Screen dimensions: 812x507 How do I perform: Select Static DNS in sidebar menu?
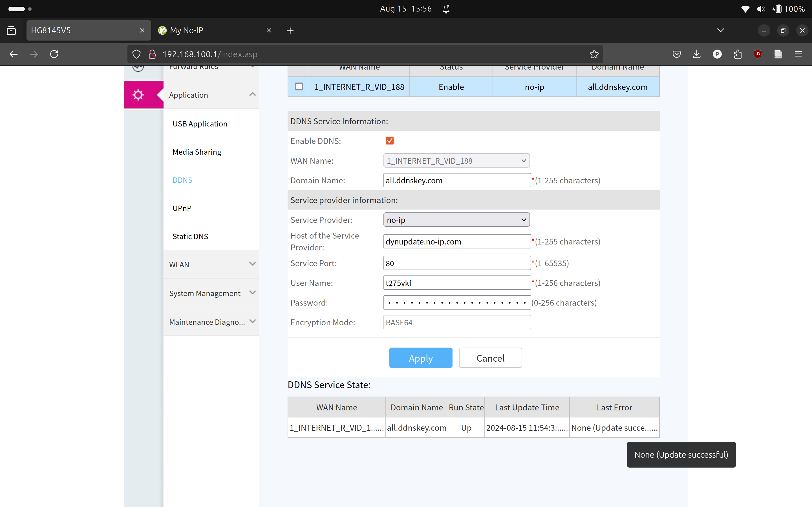pyautogui.click(x=191, y=236)
